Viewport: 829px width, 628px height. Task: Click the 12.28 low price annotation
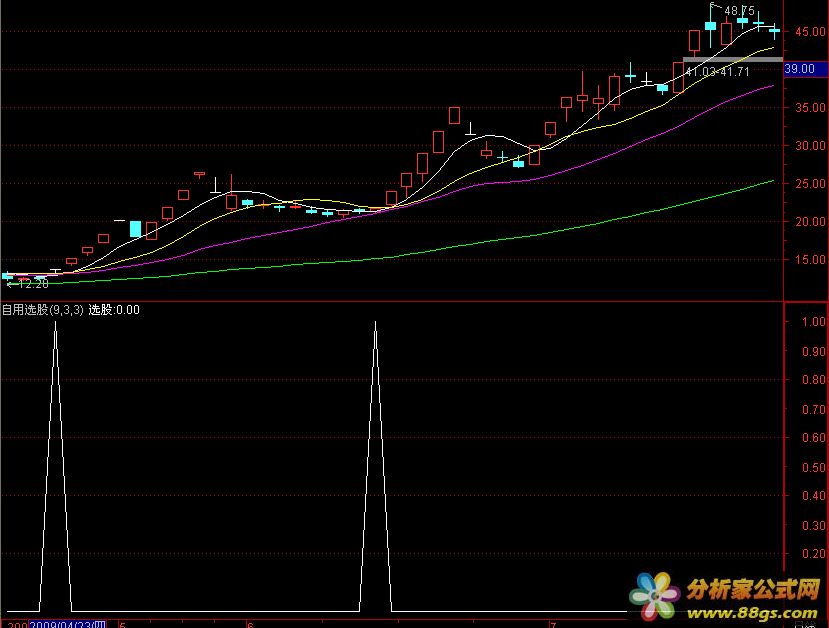click(x=33, y=284)
